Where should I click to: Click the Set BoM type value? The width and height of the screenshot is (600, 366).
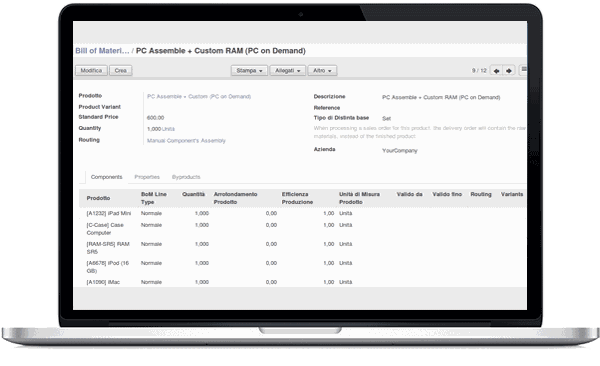[x=386, y=119]
